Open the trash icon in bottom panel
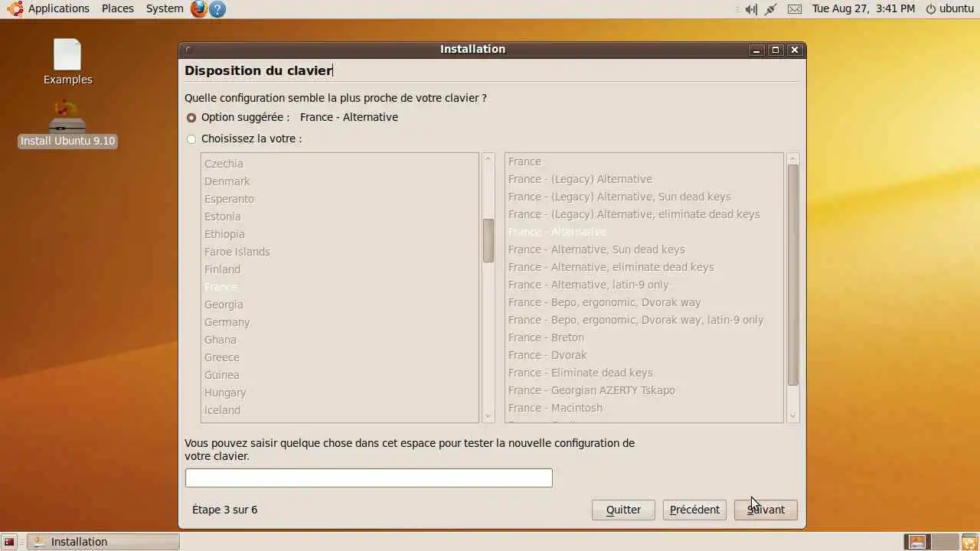 969,542
